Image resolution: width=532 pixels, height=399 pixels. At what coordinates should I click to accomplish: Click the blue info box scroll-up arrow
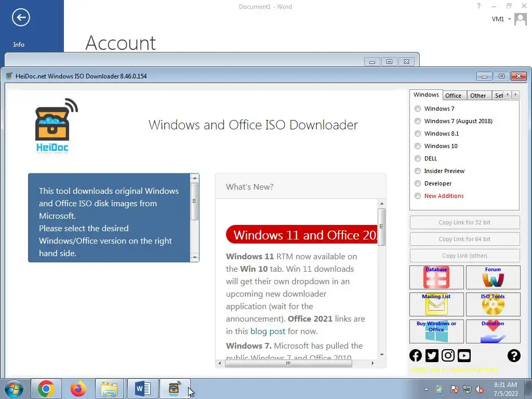(195, 178)
